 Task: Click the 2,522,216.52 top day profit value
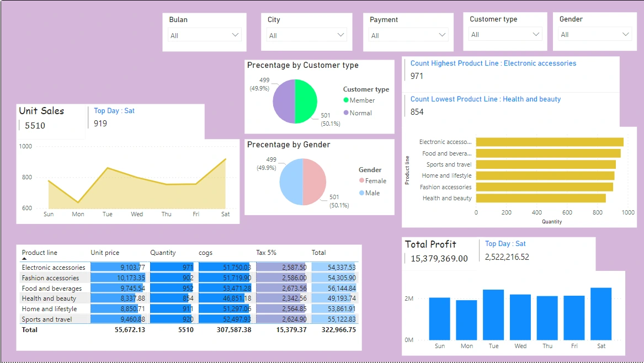[x=507, y=257]
